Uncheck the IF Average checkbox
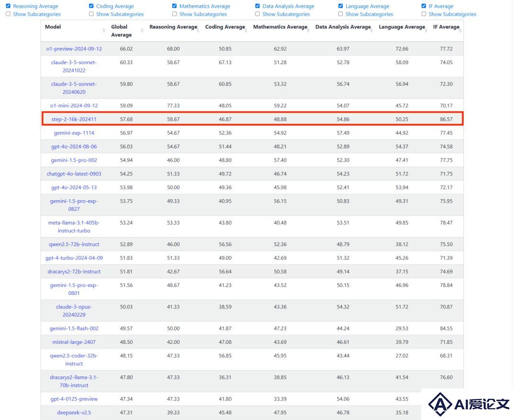The image size is (517, 420). click(424, 6)
